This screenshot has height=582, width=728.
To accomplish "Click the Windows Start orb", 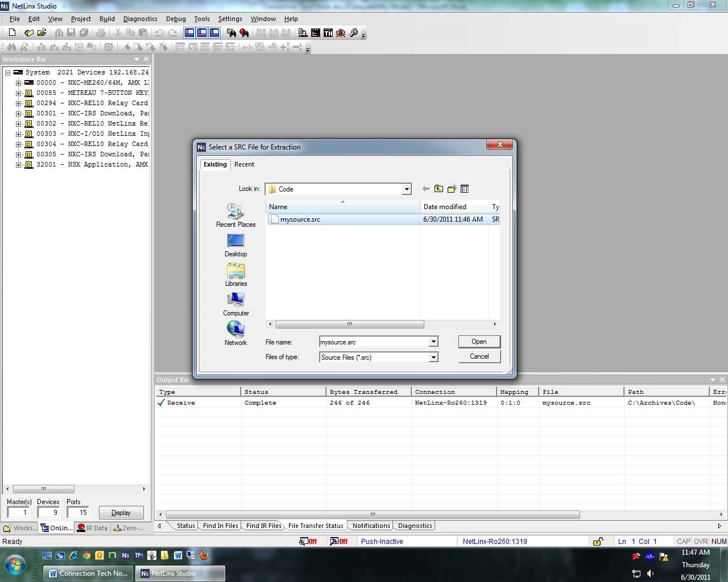I will click(x=16, y=565).
